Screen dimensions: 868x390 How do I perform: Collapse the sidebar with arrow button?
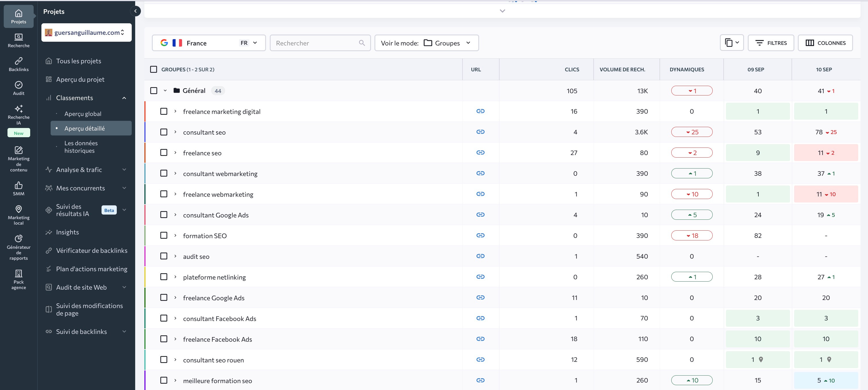pos(135,11)
